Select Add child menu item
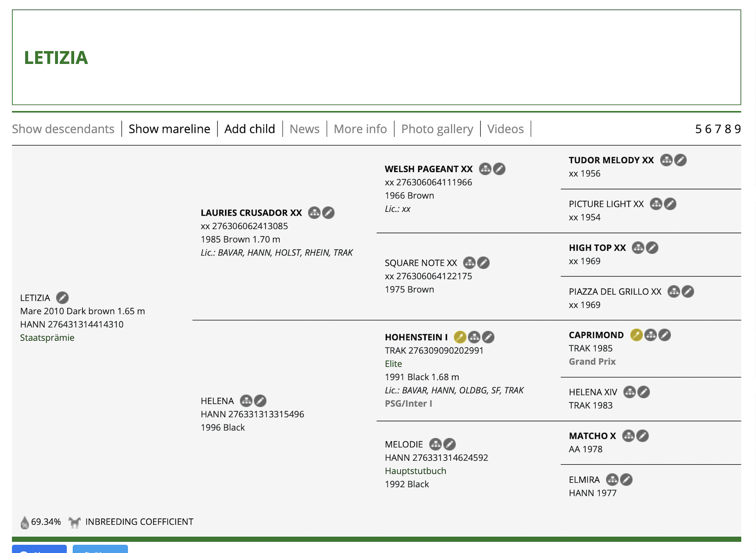Viewport: 756px width, 553px height. [250, 129]
